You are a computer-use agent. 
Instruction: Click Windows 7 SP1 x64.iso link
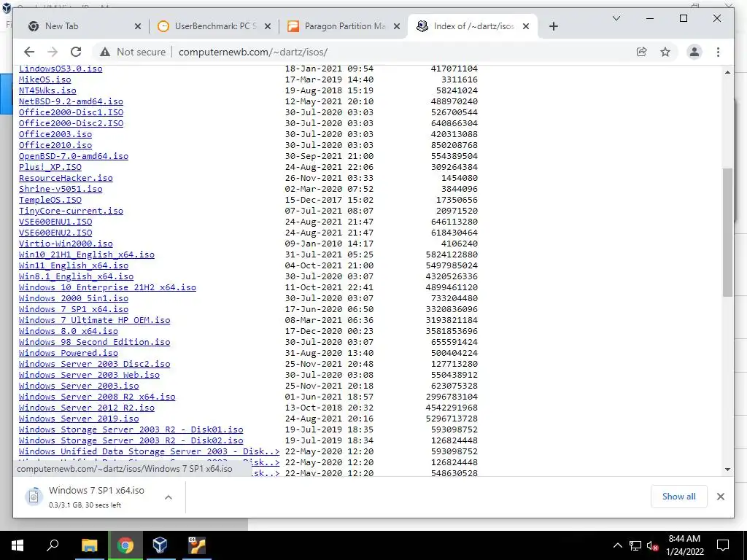coord(74,309)
